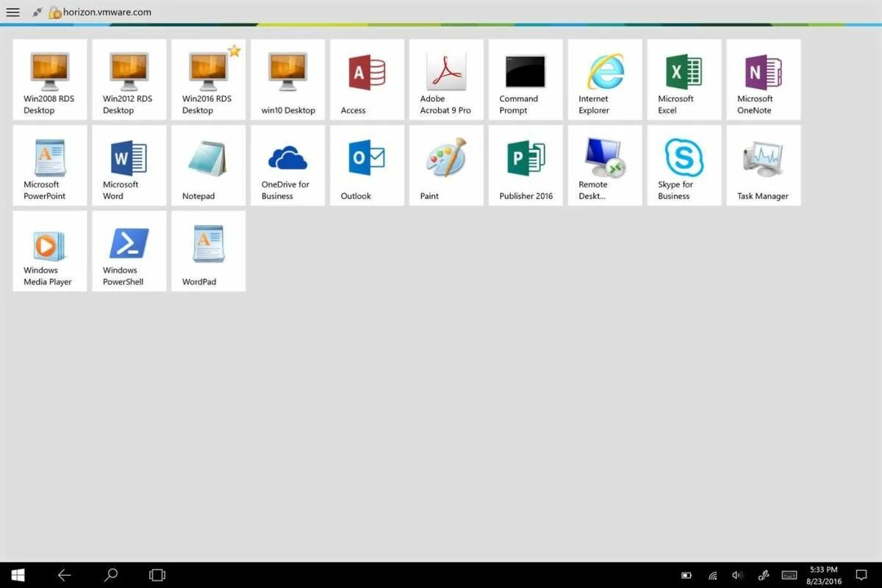This screenshot has height=588, width=882.
Task: Launch Adobe Acrobat 9 Pro
Action: click(445, 79)
